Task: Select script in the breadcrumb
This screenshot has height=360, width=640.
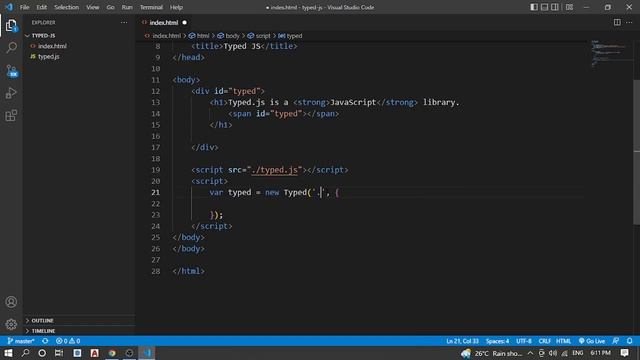Action: 259,36
